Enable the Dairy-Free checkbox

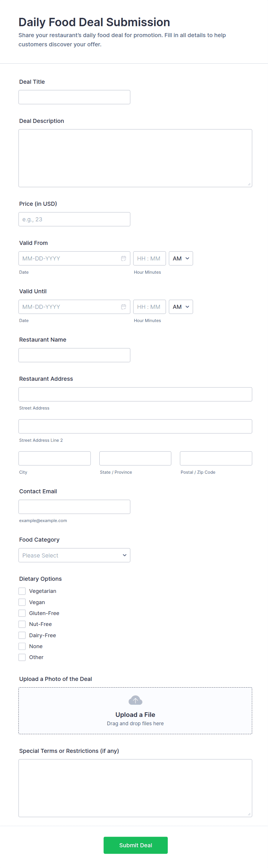(22, 635)
